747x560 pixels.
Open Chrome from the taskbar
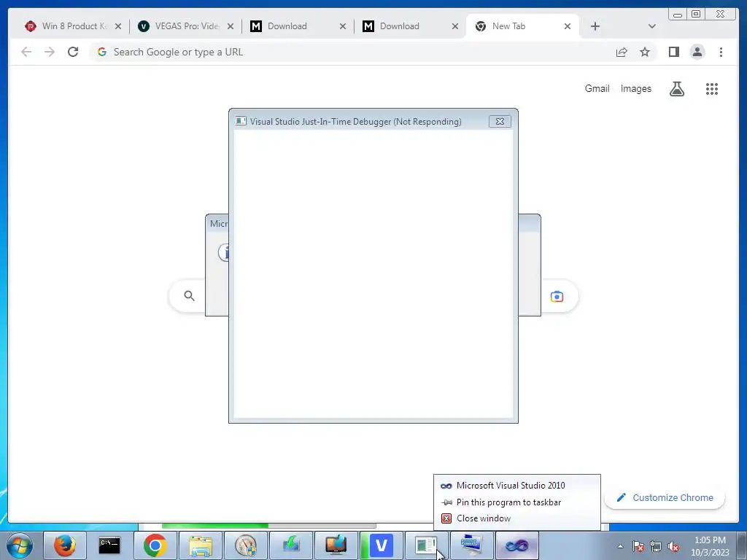pyautogui.click(x=155, y=545)
